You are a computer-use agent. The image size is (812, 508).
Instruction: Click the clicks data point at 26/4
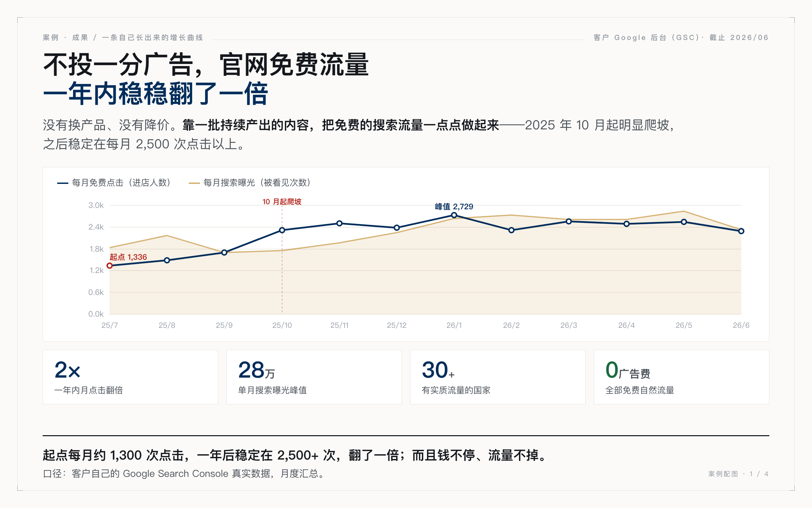(x=627, y=224)
